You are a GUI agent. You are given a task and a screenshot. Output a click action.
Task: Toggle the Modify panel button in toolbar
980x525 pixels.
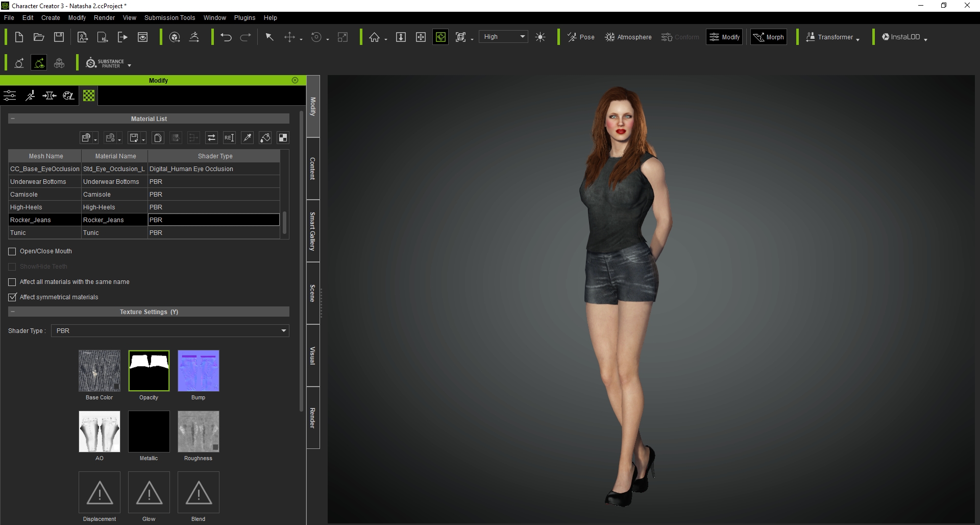(724, 37)
